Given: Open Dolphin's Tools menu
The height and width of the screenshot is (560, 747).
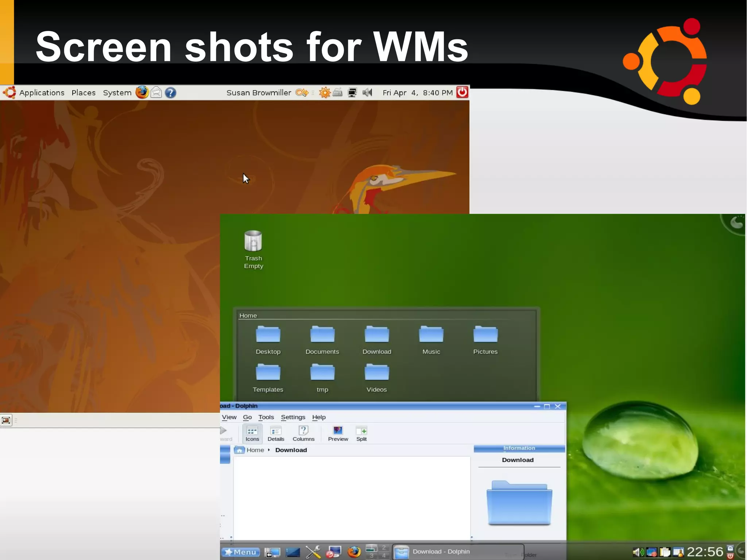Looking at the screenshot, I should (x=266, y=417).
